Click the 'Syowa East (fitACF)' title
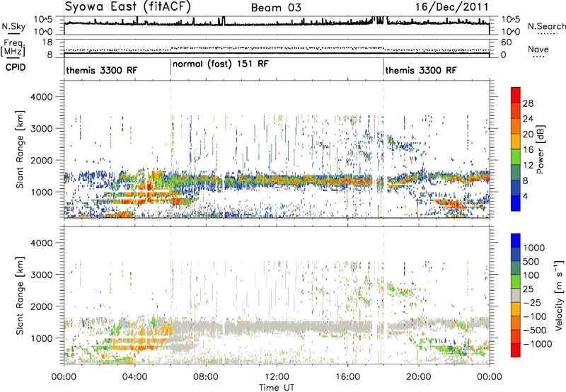The width and height of the screenshot is (566, 392). pyautogui.click(x=127, y=6)
